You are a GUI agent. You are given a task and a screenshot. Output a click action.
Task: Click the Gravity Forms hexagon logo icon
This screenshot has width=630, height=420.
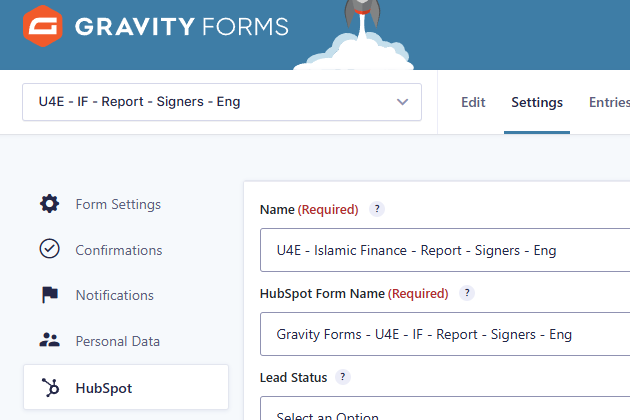point(43,26)
